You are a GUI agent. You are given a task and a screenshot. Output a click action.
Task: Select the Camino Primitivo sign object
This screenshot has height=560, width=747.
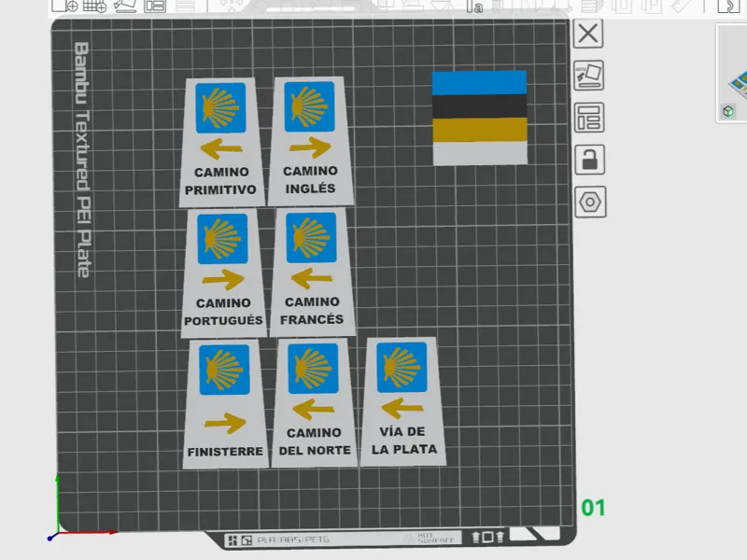click(221, 143)
